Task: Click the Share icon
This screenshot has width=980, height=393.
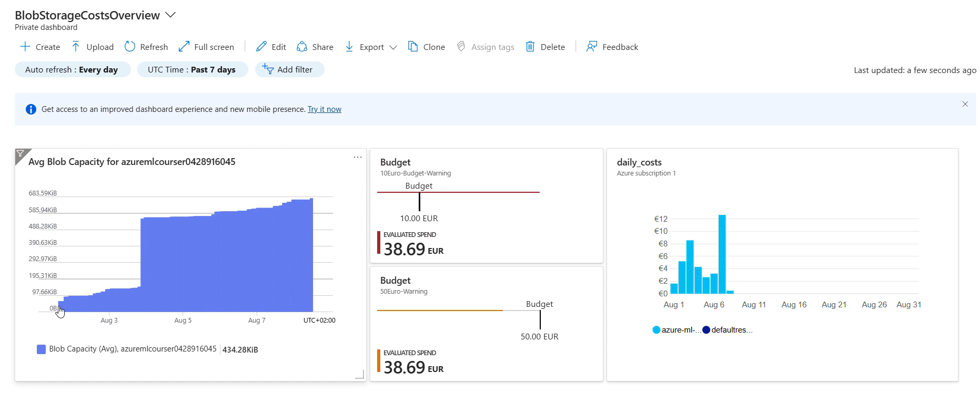Action: coord(302,47)
